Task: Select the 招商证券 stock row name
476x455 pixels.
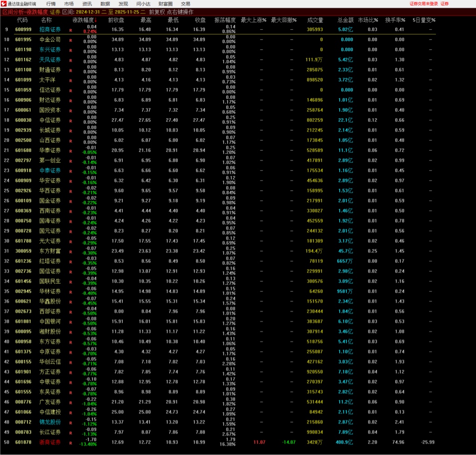Action: [x=50, y=29]
